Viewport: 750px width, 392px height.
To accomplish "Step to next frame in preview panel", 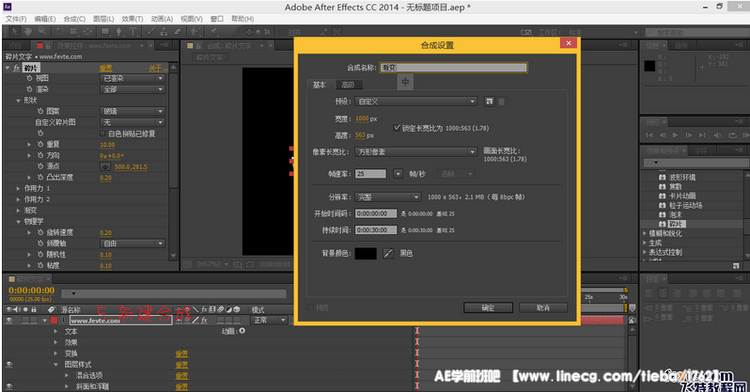I will (x=689, y=135).
